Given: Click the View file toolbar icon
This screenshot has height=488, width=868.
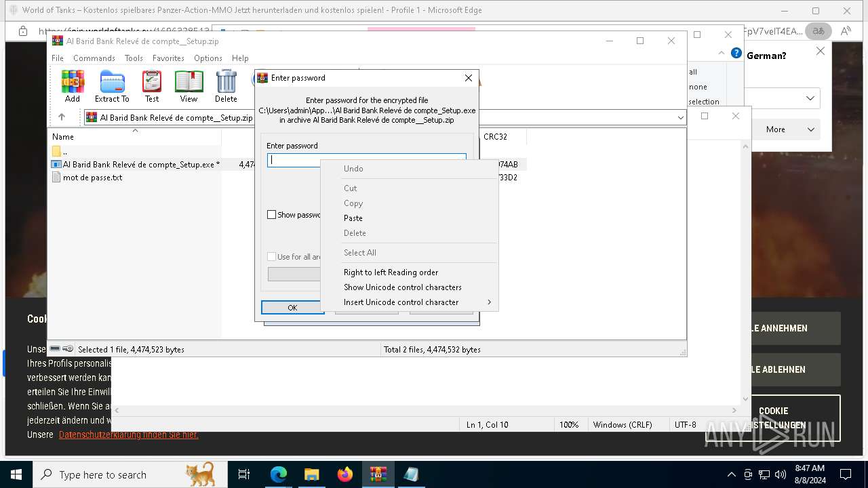Looking at the screenshot, I should [189, 86].
